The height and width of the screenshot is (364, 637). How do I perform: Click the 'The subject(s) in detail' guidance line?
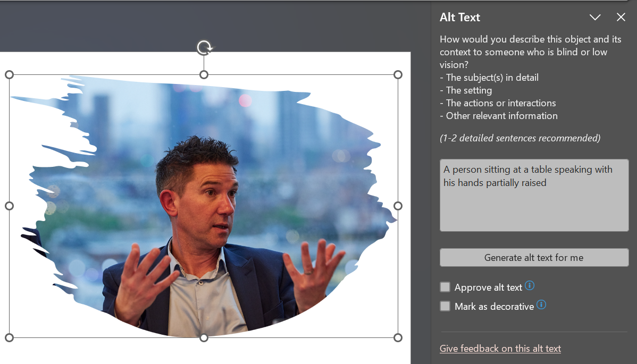pyautogui.click(x=489, y=78)
